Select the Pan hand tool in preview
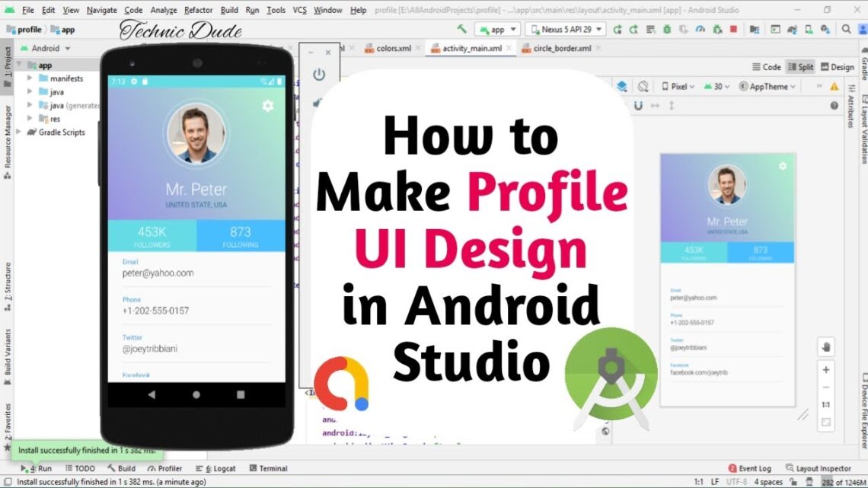Viewport: 868px width, 488px height. pos(825,347)
